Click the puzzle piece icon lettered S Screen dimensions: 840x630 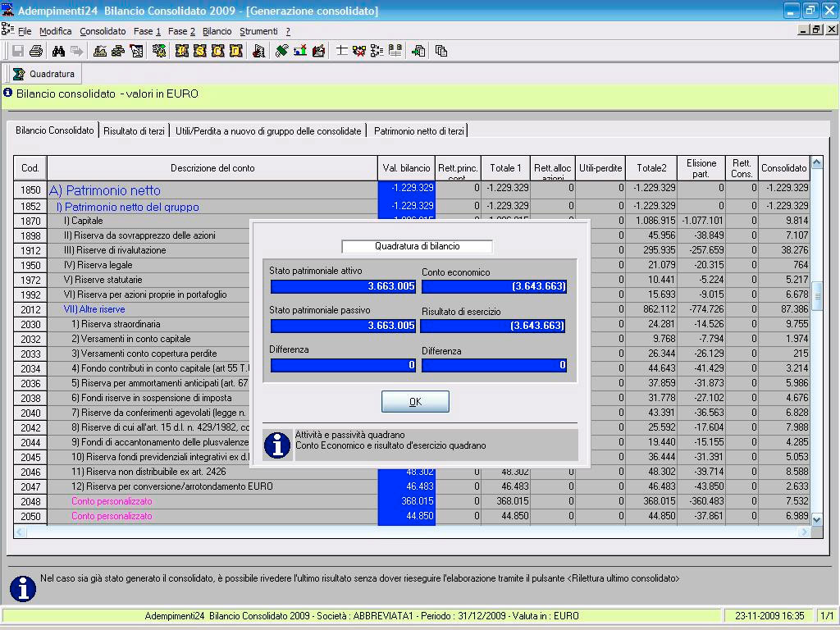200,51
